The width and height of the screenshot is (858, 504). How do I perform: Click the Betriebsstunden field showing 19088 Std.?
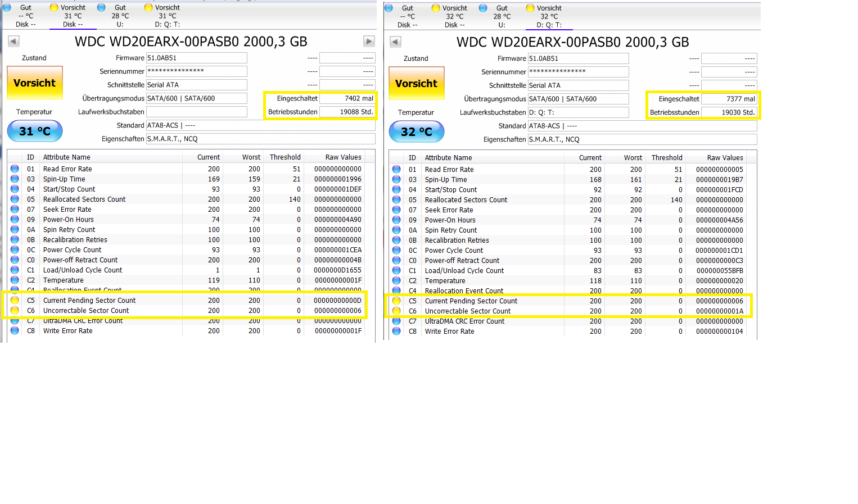(347, 112)
